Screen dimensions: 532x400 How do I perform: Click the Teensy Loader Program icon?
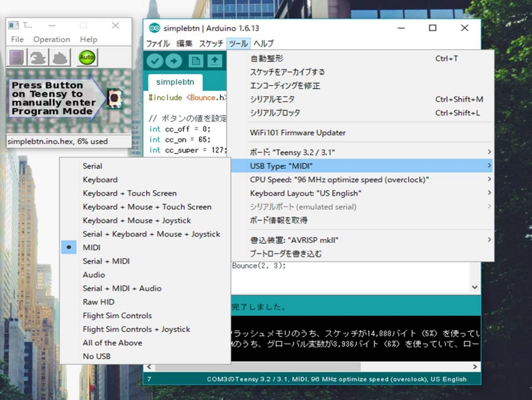coord(38,57)
